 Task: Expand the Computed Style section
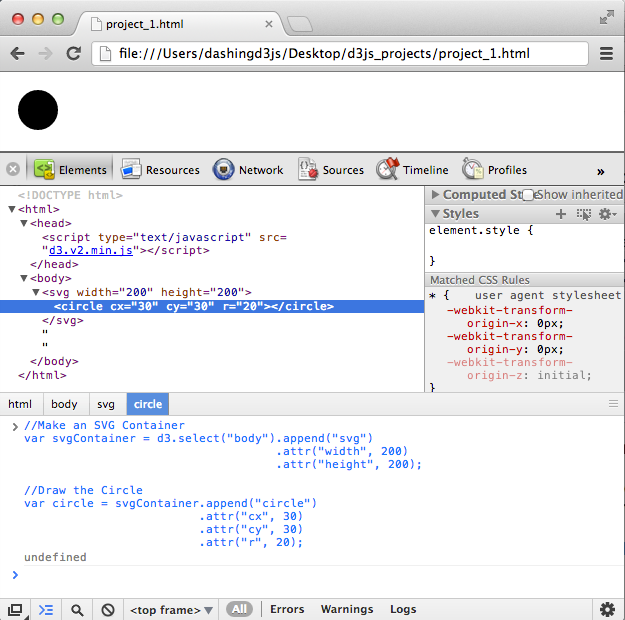[435, 195]
